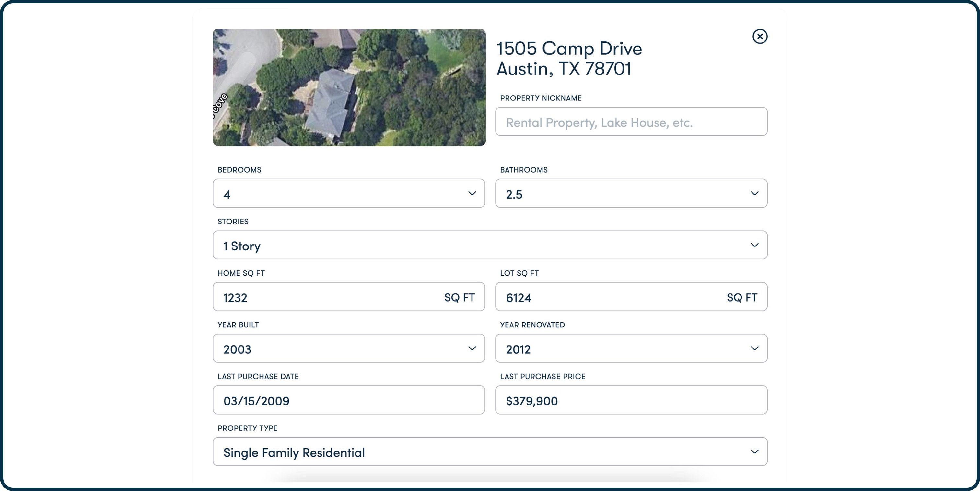Open the Bathrooms dropdown showing 2.5

pos(631,194)
